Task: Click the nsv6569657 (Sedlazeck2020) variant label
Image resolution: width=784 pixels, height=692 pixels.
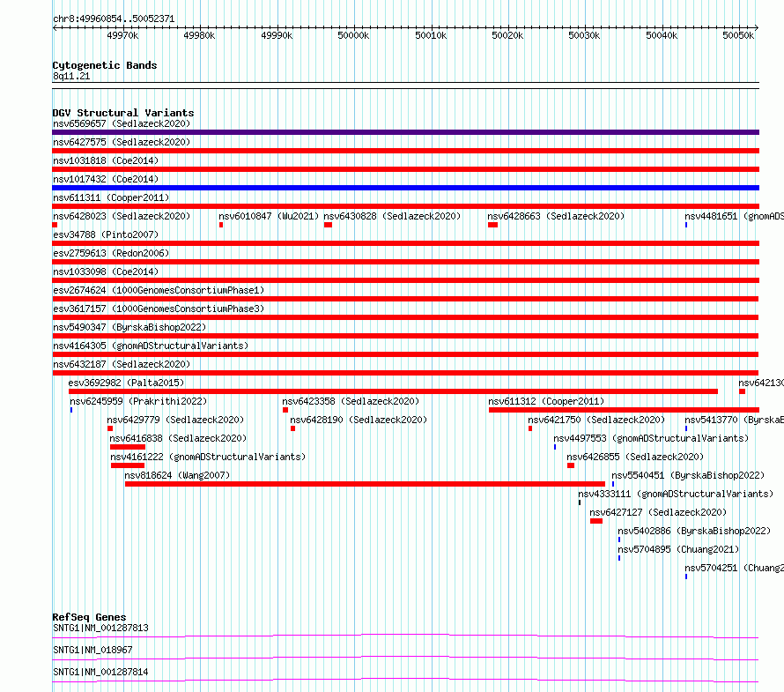Action: click(122, 123)
